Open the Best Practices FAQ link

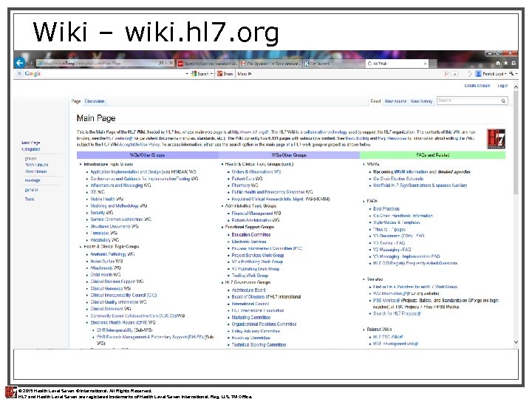[x=386, y=208]
